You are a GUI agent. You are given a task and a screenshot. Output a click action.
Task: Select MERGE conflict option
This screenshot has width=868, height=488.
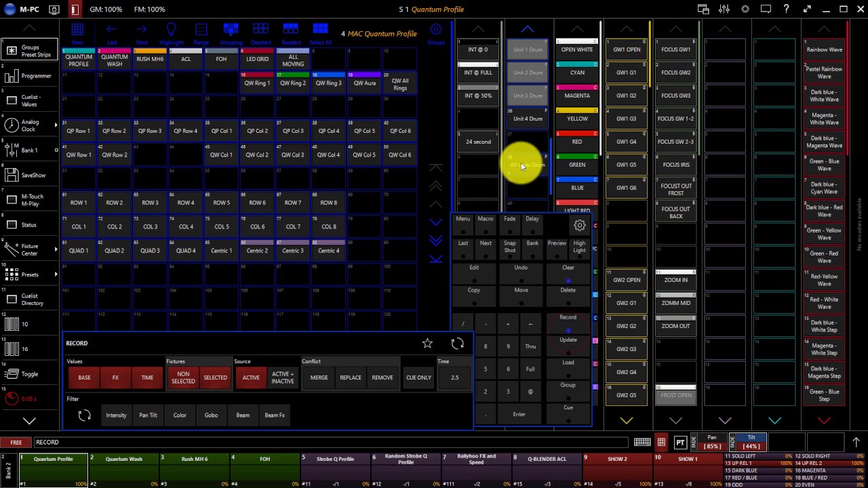[319, 378]
